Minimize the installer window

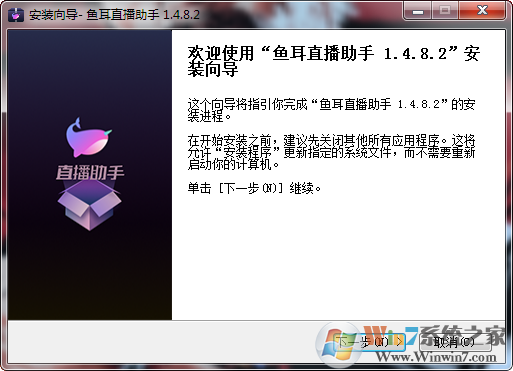click(x=418, y=11)
